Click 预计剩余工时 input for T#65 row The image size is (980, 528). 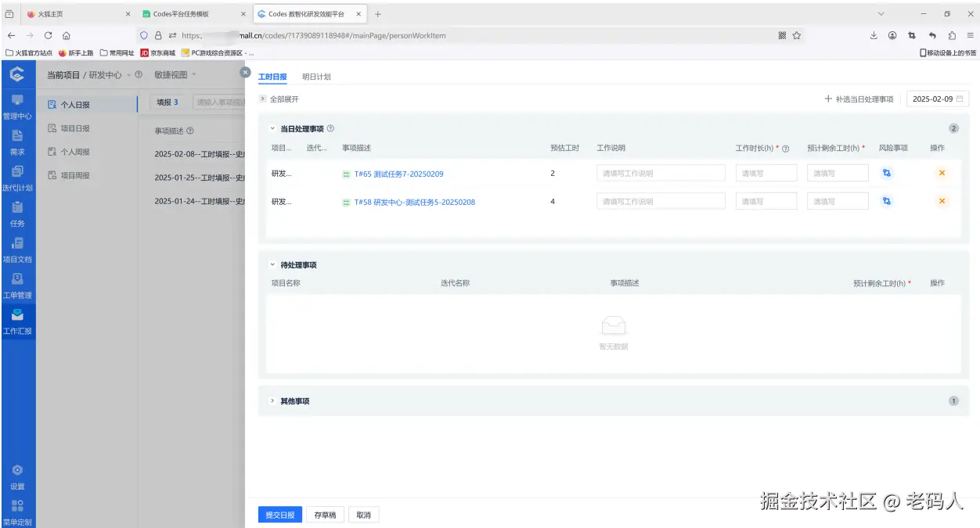838,173
